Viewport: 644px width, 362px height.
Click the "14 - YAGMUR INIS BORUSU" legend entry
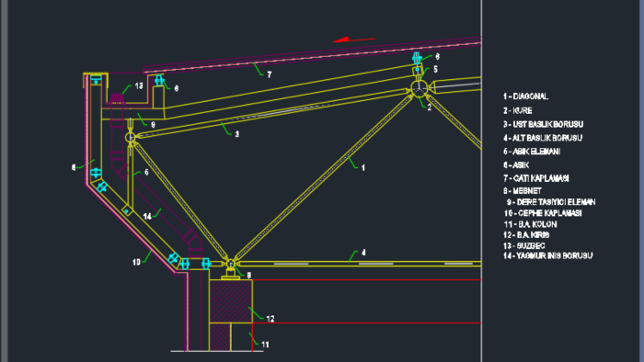coord(548,255)
